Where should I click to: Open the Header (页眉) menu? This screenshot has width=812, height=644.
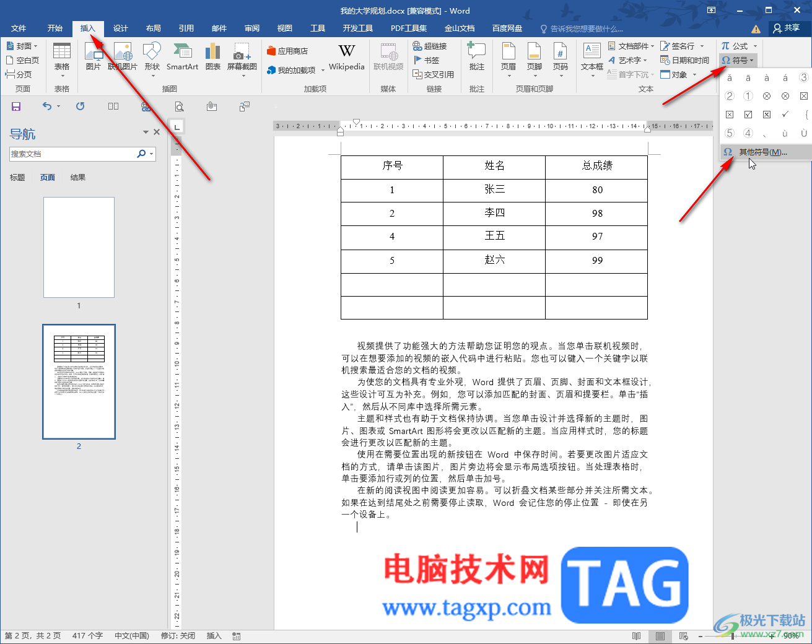pyautogui.click(x=509, y=59)
